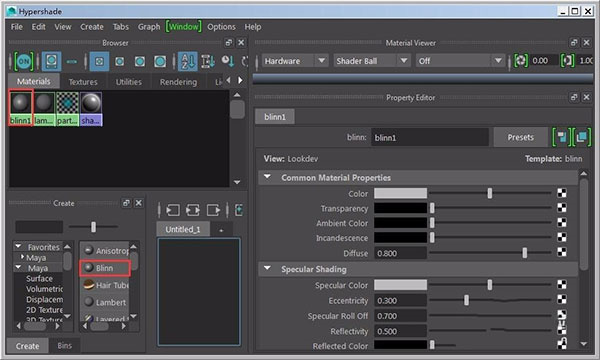Select Hair Tube shader in Create list

(x=104, y=285)
